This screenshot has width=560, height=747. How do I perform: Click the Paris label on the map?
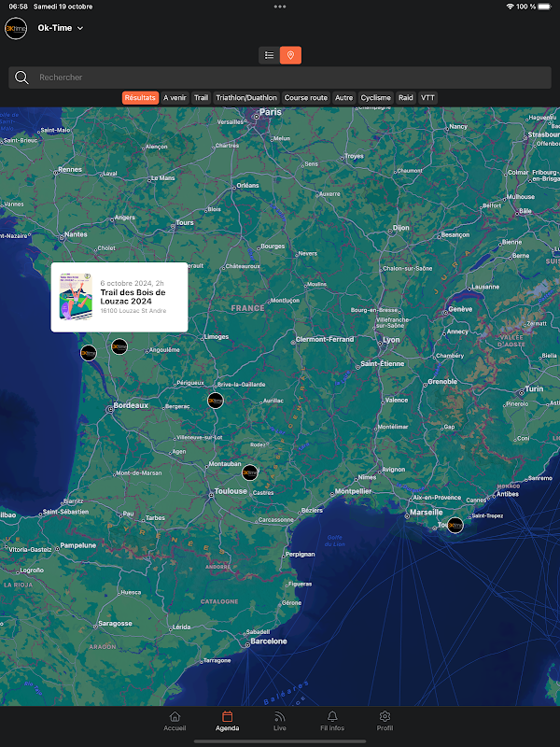click(270, 112)
